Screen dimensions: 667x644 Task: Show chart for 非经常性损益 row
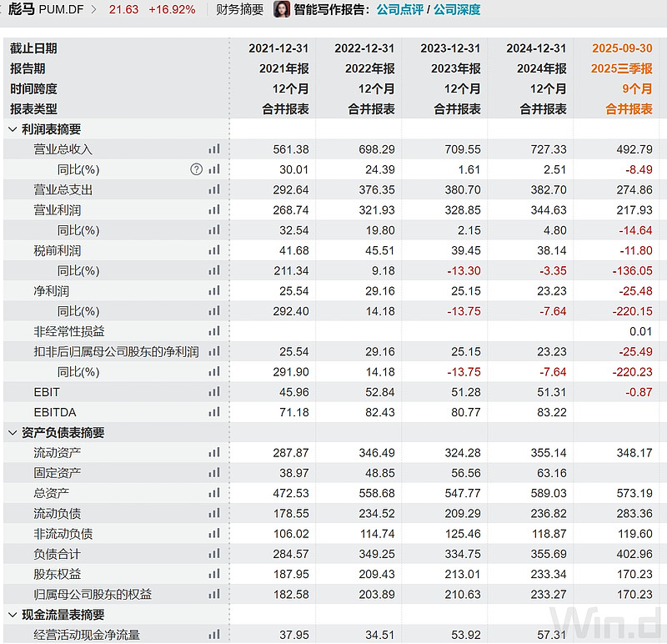[214, 331]
